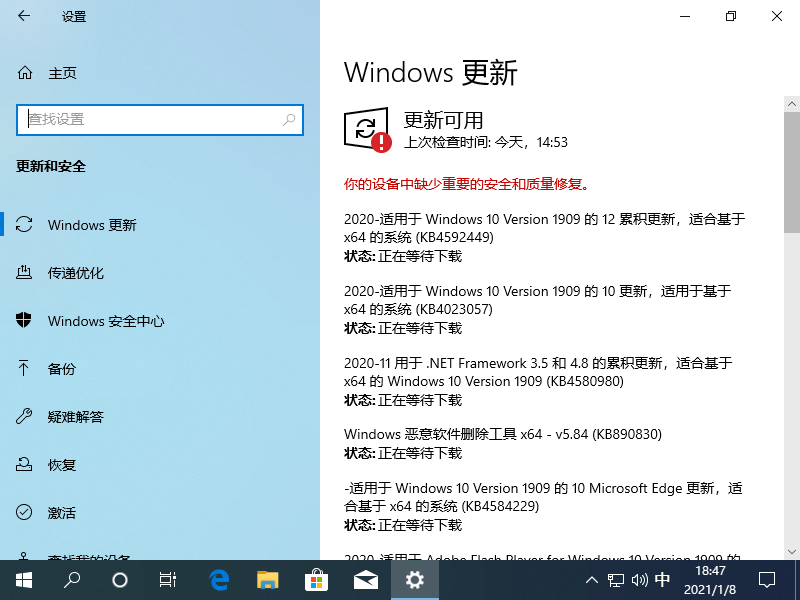Click the back arrow in Settings
This screenshot has height=600, width=800.
pyautogui.click(x=24, y=16)
